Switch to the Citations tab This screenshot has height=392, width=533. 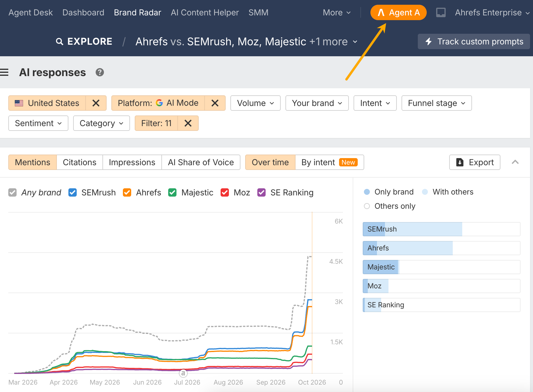(80, 162)
